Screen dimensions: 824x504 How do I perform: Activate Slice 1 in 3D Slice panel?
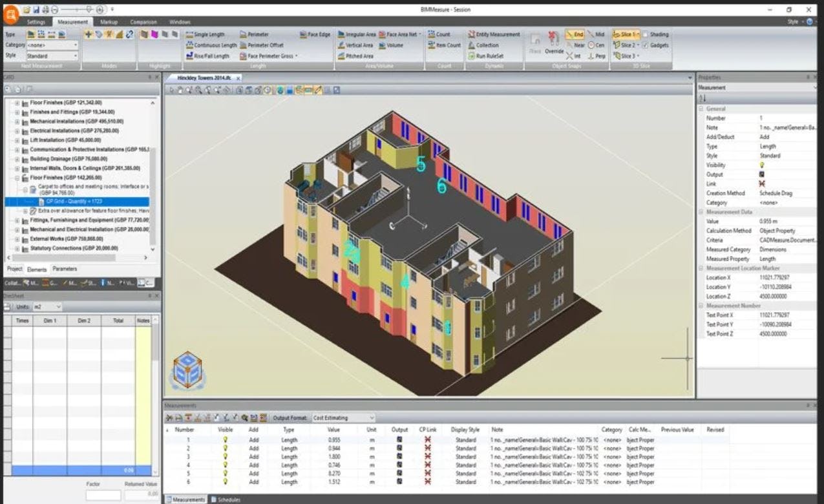pos(625,34)
